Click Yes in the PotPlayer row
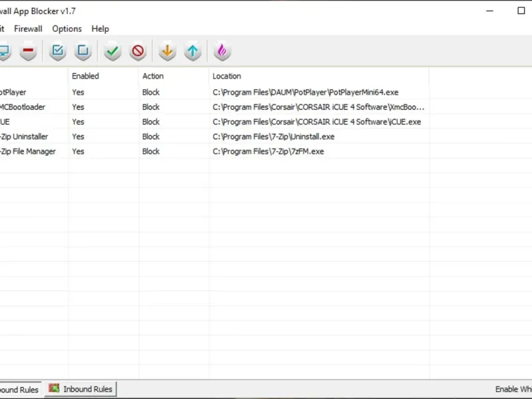The height and width of the screenshot is (399, 532). pyautogui.click(x=78, y=92)
